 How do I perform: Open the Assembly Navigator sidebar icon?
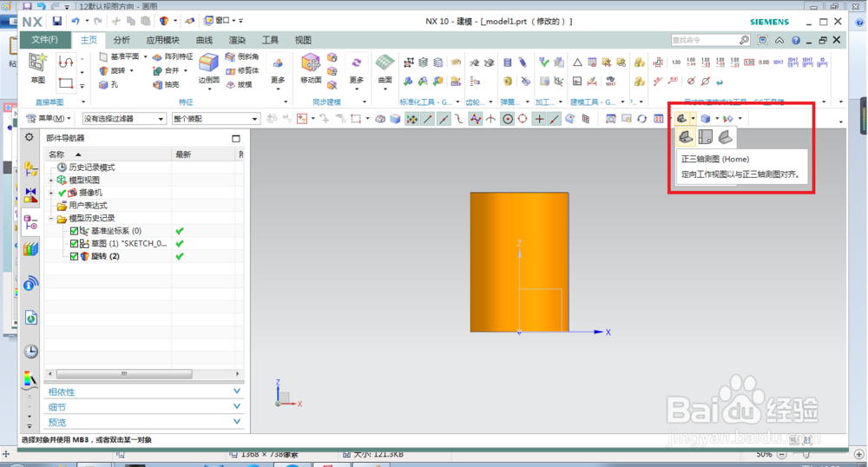point(30,168)
